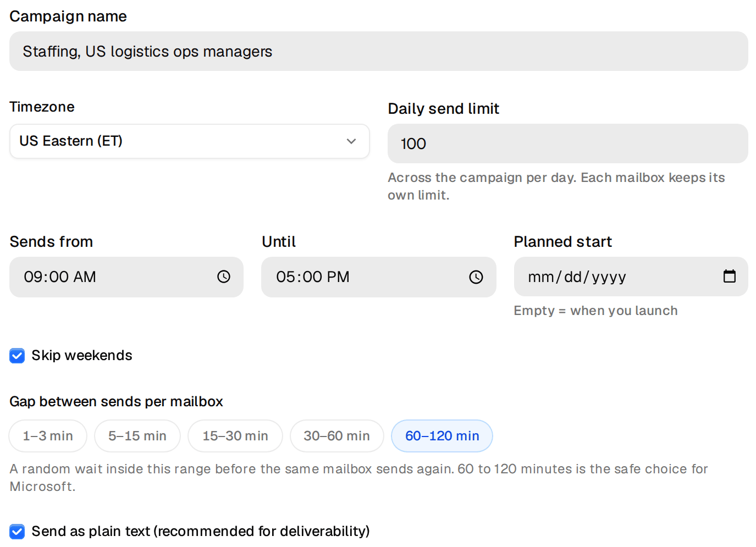Select the 60–120 min gap option
This screenshot has width=756, height=547.
[x=442, y=436]
